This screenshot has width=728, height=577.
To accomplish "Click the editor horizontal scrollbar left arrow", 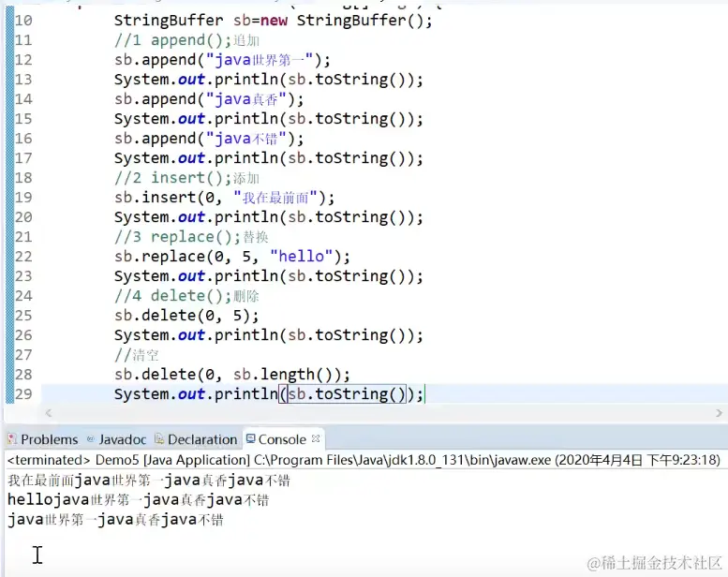I will click(x=49, y=413).
